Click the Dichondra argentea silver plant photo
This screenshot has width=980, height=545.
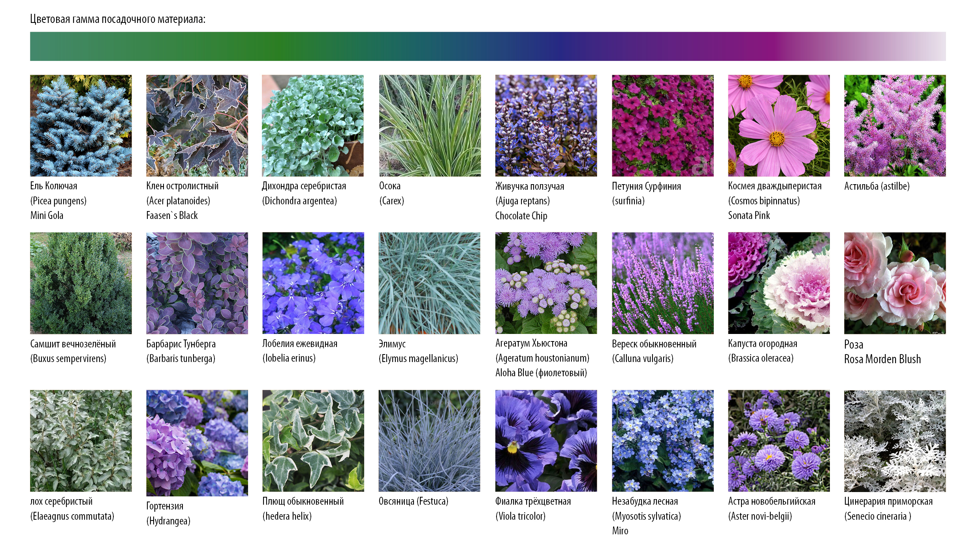pyautogui.click(x=313, y=126)
